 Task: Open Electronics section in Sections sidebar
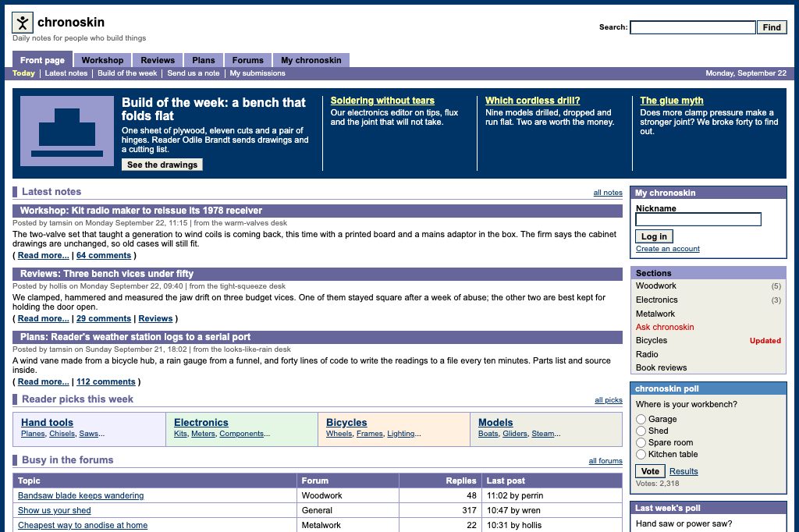pyautogui.click(x=708, y=300)
